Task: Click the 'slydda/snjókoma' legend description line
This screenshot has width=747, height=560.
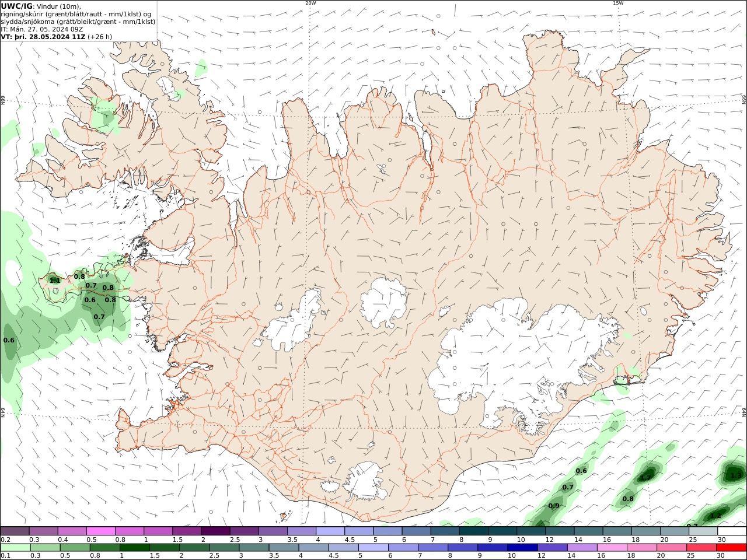Action: 78,22
